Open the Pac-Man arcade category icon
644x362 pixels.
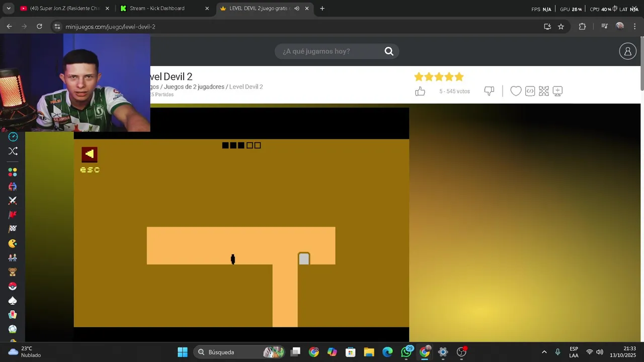[13, 243]
